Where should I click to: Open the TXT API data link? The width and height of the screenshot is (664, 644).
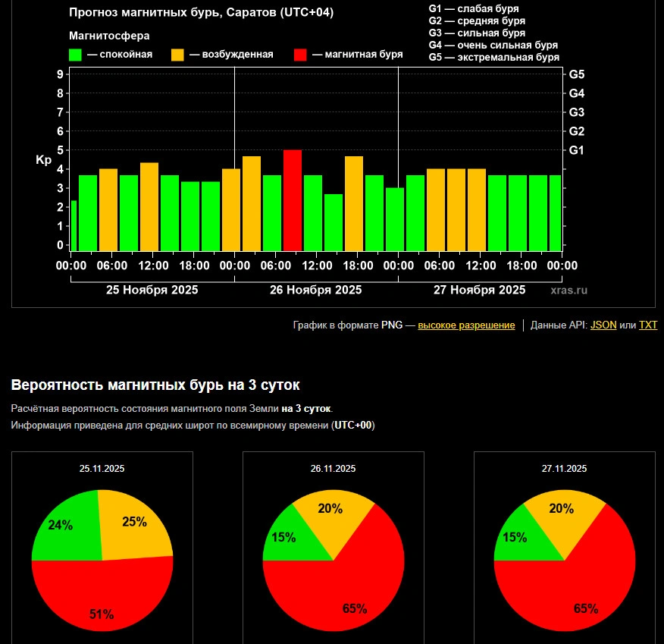point(647,325)
